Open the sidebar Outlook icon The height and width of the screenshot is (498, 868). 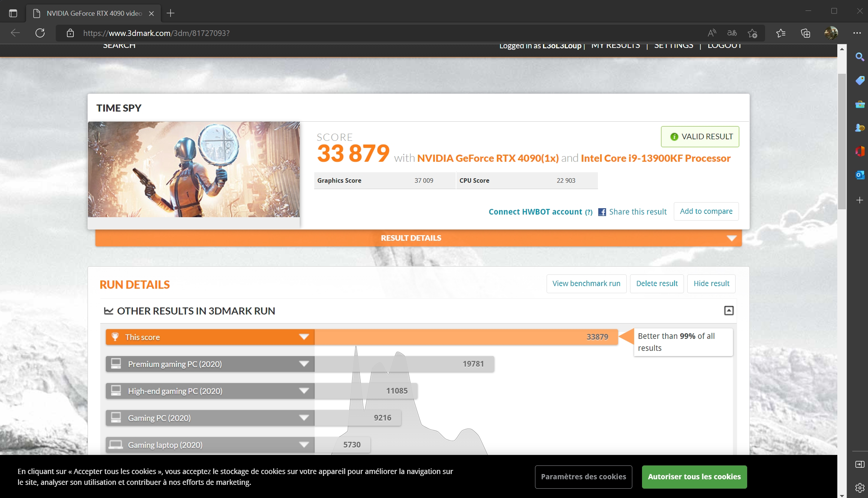click(860, 175)
